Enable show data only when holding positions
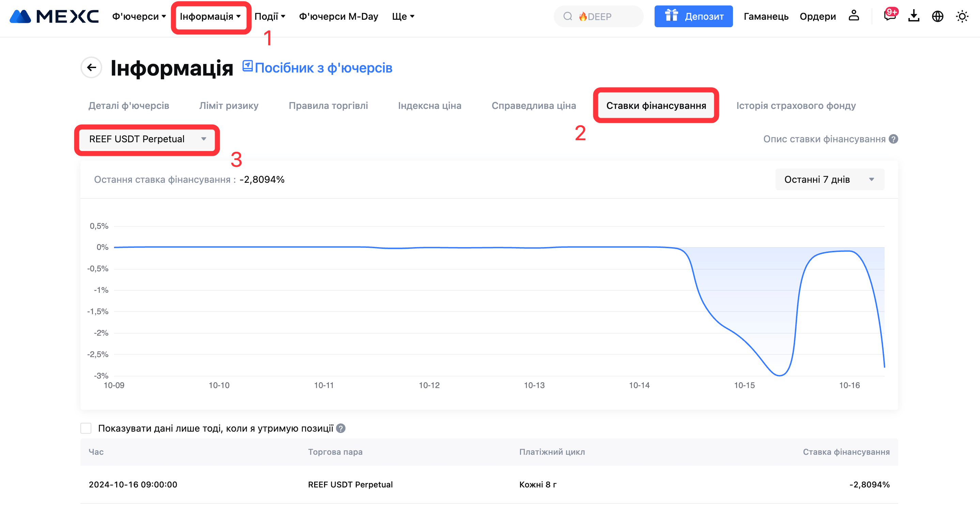The width and height of the screenshot is (980, 514). point(86,429)
